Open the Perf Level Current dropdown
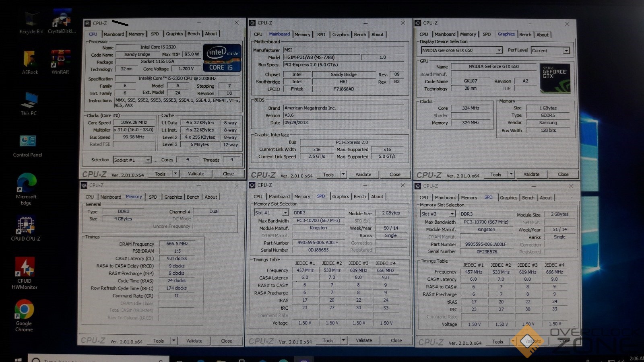The width and height of the screenshot is (644, 362). pyautogui.click(x=550, y=51)
